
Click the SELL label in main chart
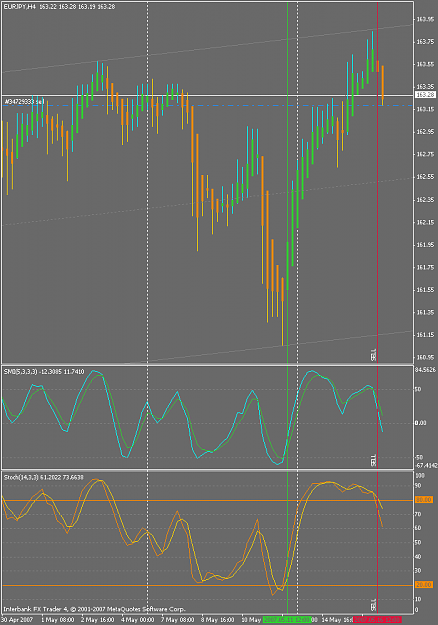pos(373,355)
